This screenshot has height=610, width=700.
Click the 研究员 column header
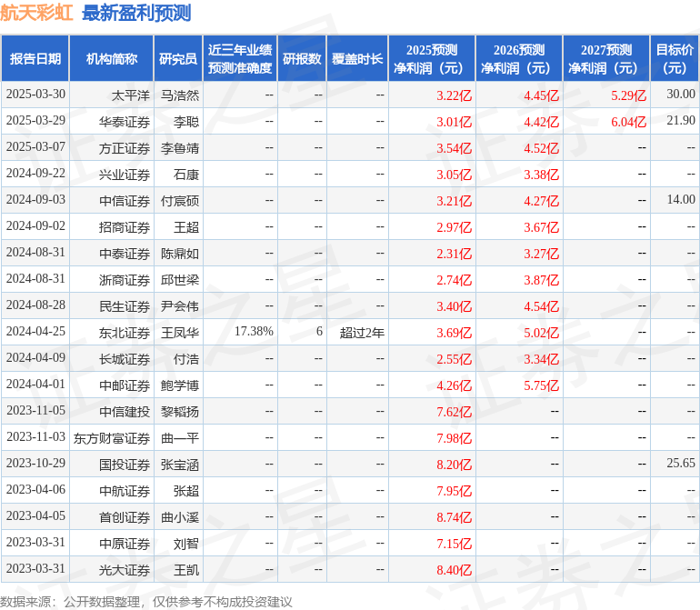178,58
